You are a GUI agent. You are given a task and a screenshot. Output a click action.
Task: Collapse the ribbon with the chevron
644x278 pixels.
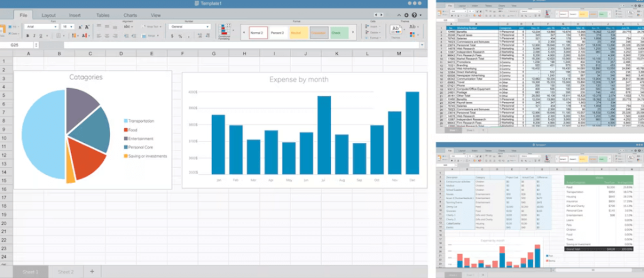click(x=399, y=14)
